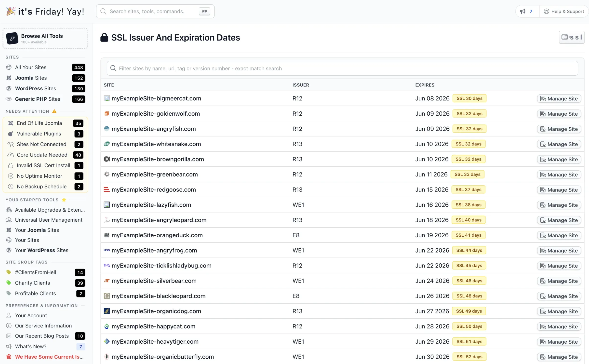This screenshot has width=589, height=364.
Task: Click the SSL padlock title icon
Action: [x=104, y=37]
